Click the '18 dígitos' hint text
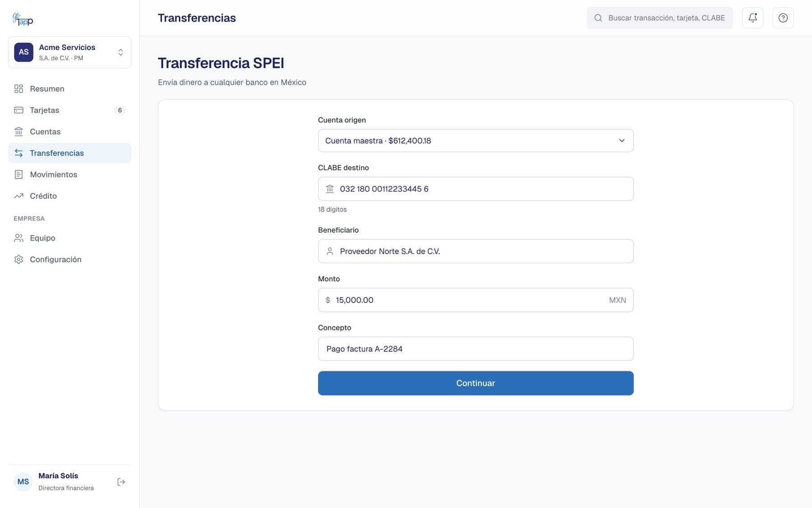This screenshot has height=508, width=812. [332, 210]
